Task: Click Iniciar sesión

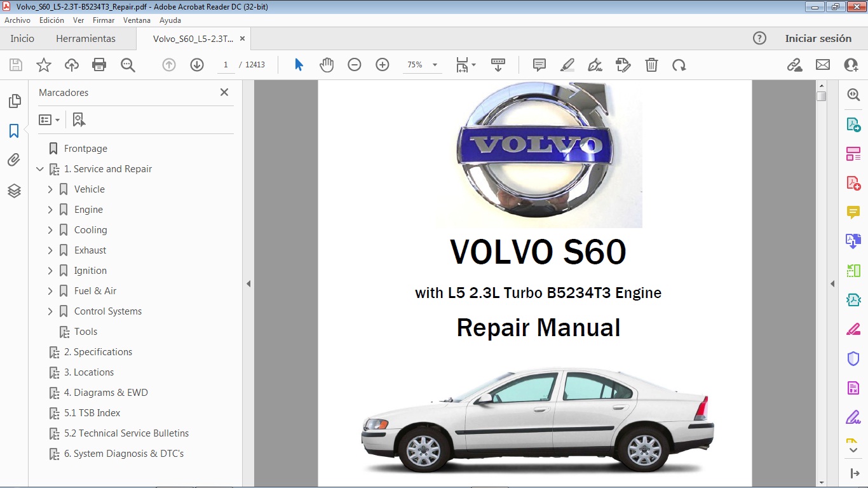Action: pos(818,39)
